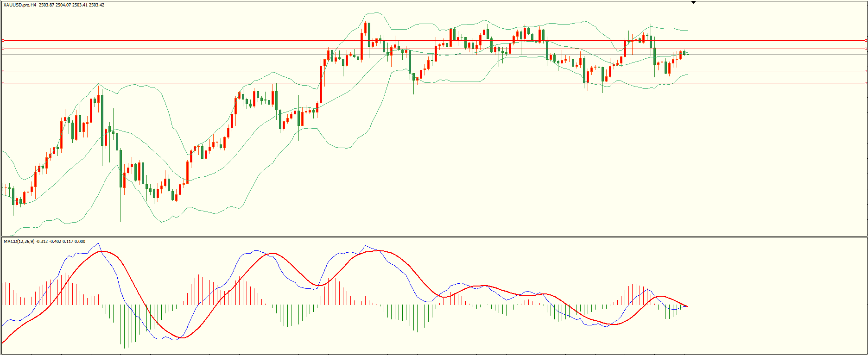Click the red MACD signal line's latest endpoint
Viewport: 868px width, 355px height.
tap(688, 306)
